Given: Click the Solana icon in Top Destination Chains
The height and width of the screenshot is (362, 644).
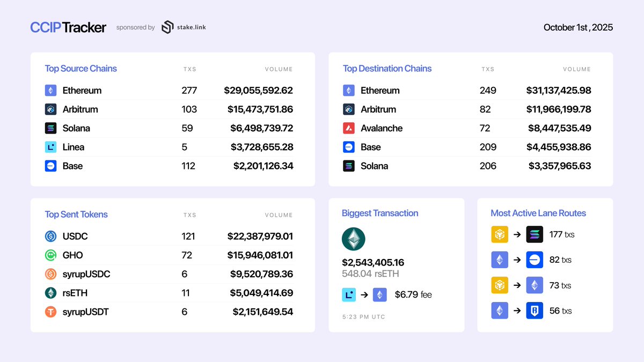Looking at the screenshot, I should pyautogui.click(x=349, y=166).
